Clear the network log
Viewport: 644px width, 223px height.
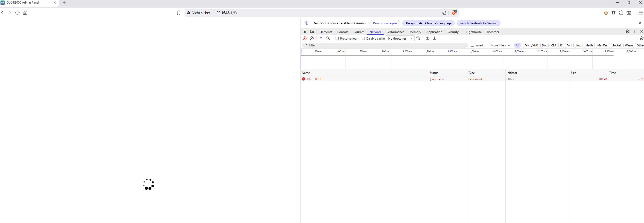pos(312,38)
